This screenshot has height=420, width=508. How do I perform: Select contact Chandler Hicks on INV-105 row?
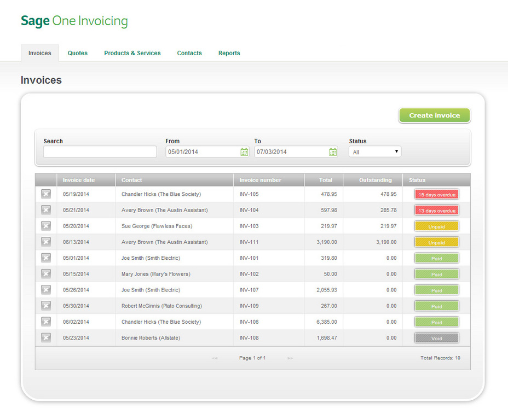coord(161,194)
